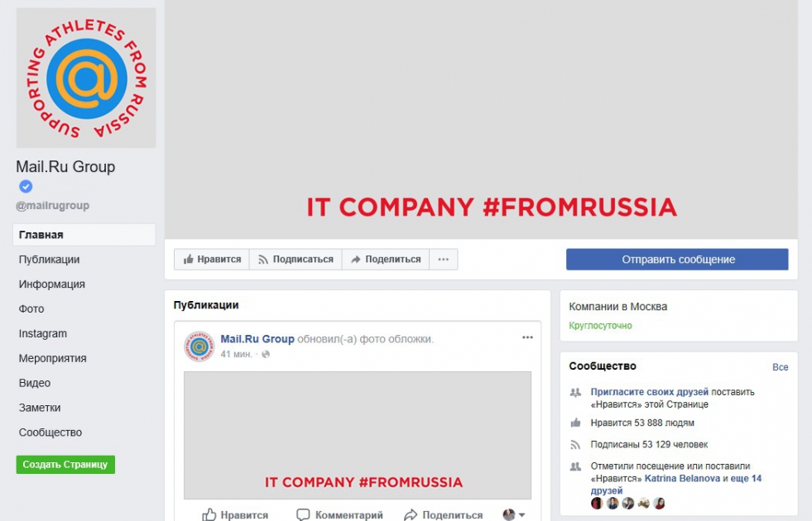Like the cover photo post with Нравится

coord(235,514)
